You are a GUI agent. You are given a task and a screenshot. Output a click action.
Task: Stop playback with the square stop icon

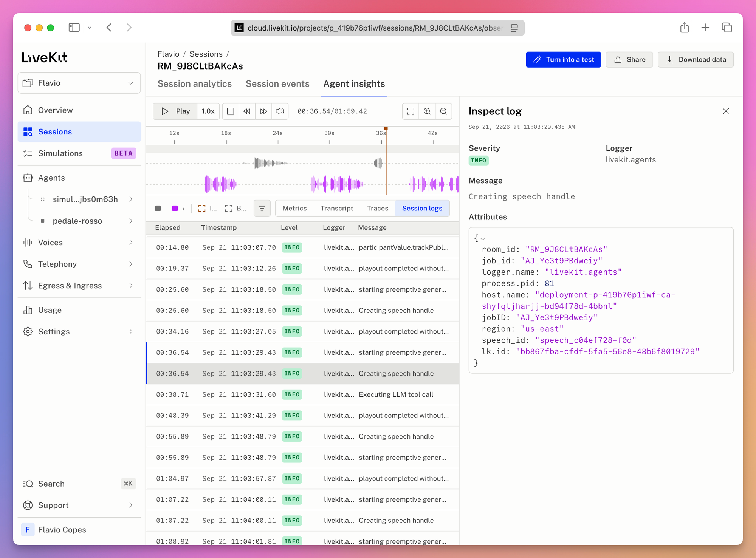coord(231,111)
